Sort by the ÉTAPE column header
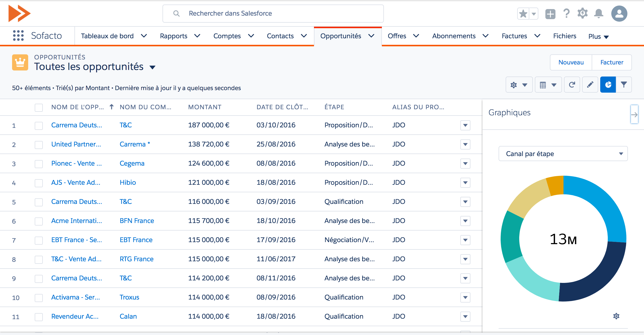 334,107
